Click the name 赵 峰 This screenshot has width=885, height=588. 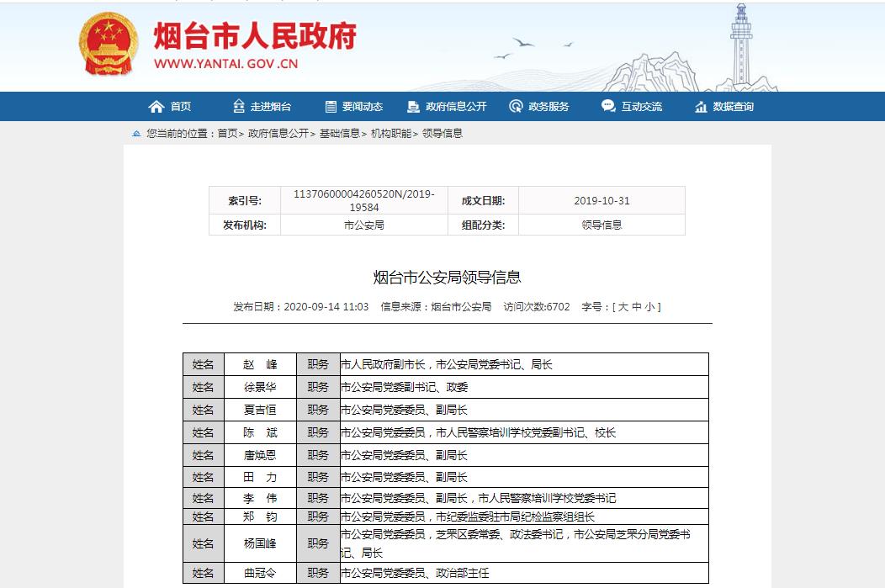[260, 364]
